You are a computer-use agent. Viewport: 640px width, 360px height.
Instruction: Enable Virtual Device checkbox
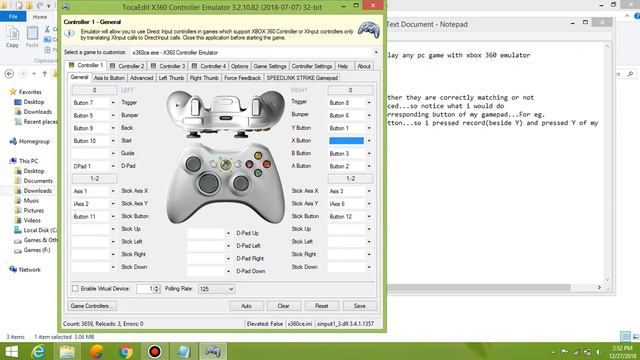tap(75, 289)
